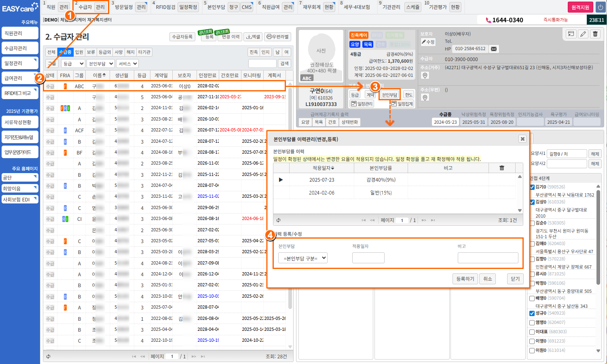Send message via envelope icon beside HP number
Viewport: 607px width, 364px height.
tap(494, 49)
